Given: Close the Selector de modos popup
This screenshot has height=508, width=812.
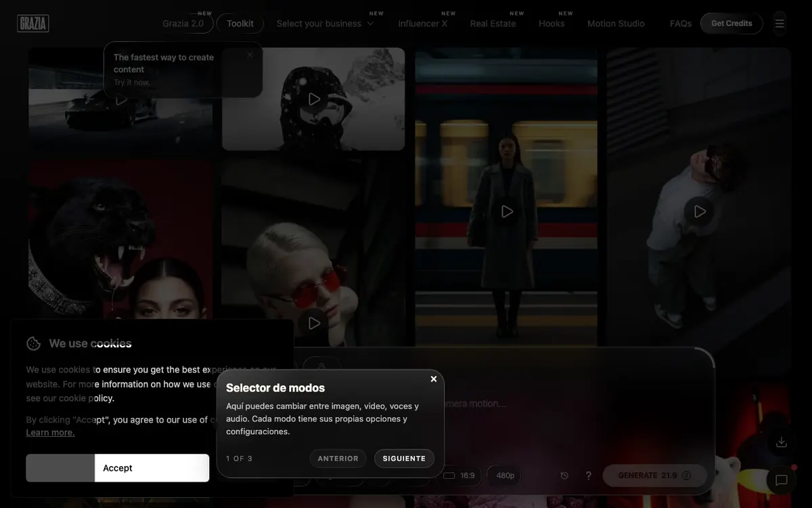Looking at the screenshot, I should coord(434,379).
